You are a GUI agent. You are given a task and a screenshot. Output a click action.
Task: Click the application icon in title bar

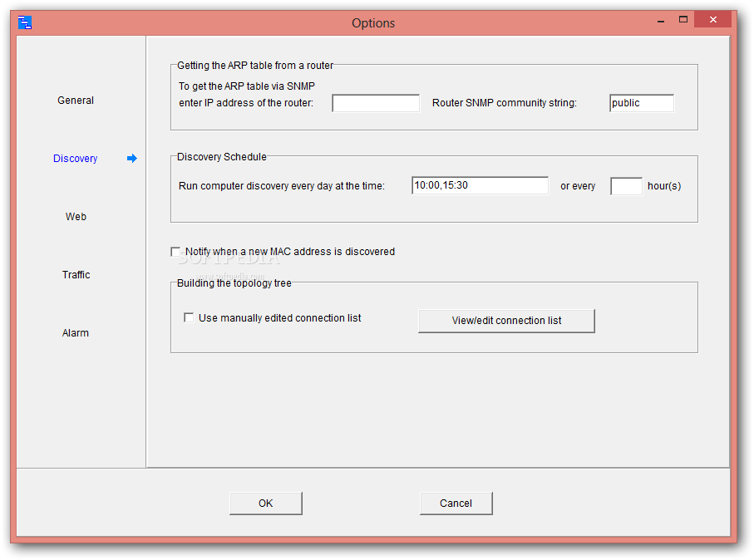pos(25,22)
